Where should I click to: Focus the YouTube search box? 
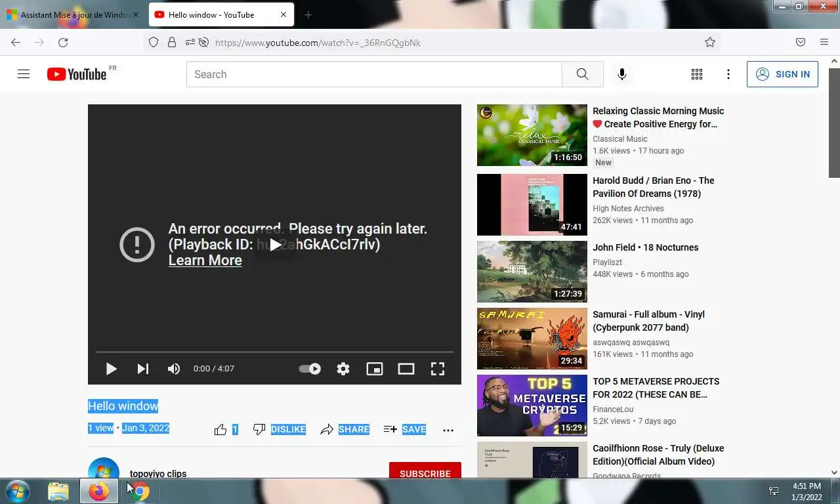tap(374, 74)
